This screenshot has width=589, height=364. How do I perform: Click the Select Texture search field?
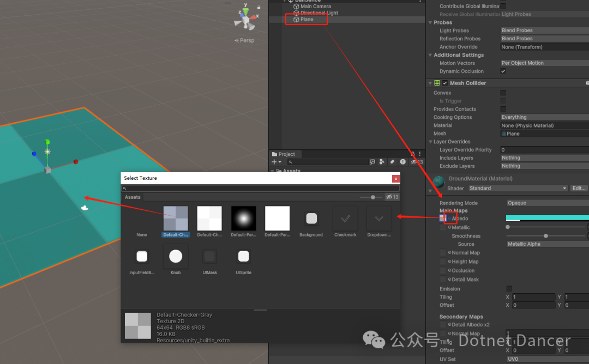click(x=260, y=189)
